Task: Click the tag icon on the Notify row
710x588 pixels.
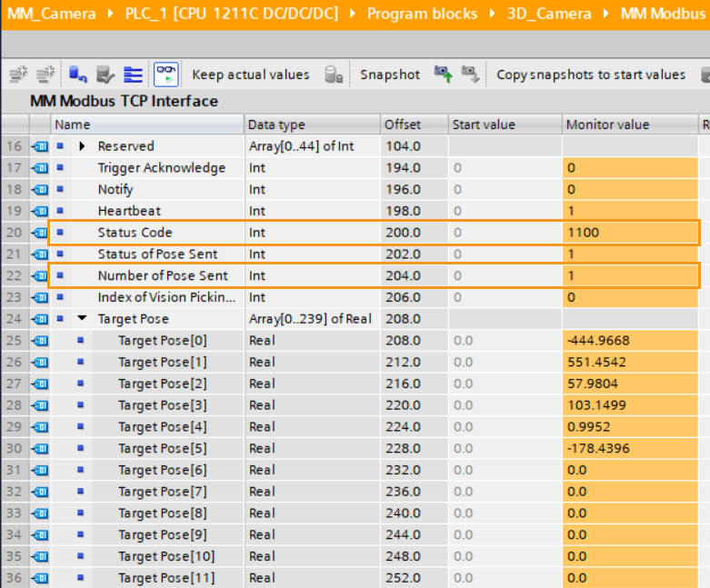Action: 40,189
